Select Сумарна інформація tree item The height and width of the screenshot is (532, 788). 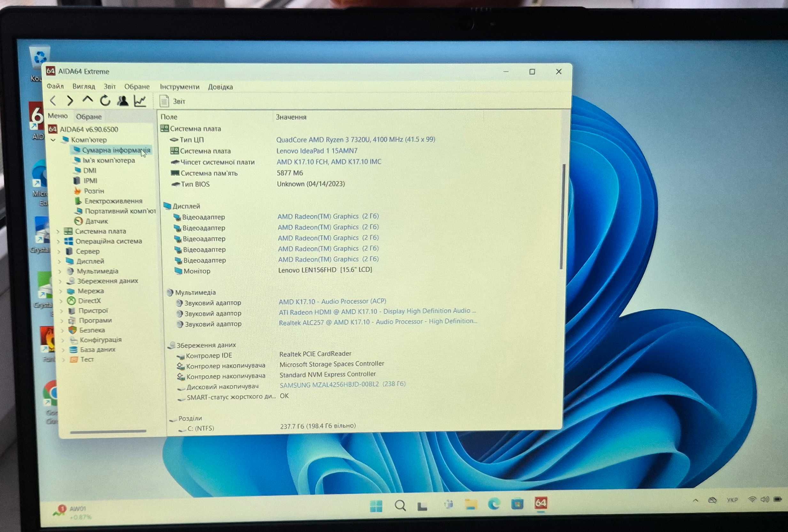pos(112,150)
